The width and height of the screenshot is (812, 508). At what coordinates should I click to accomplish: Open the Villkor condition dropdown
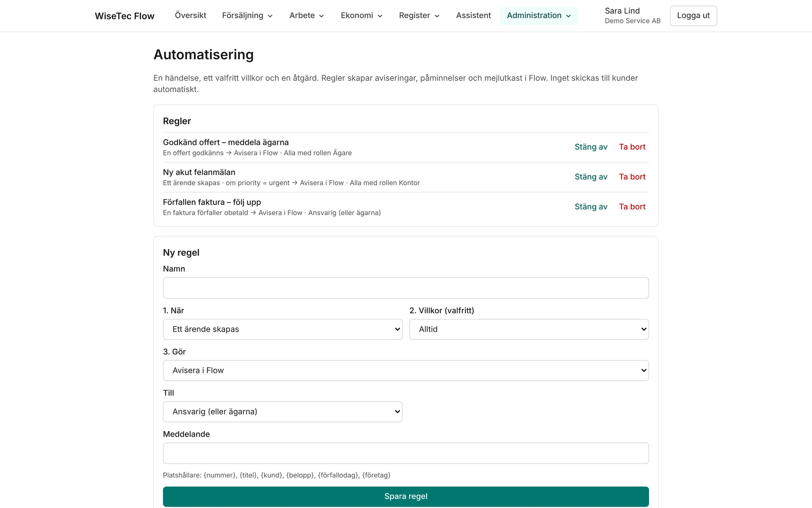[529, 329]
